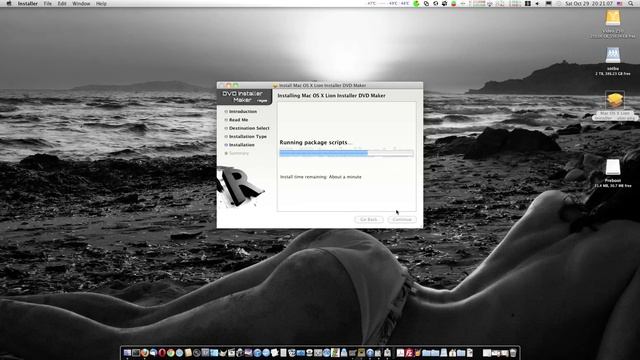Image resolution: width=640 pixels, height=360 pixels.
Task: Open the Apple menu
Action: click(x=9, y=3)
